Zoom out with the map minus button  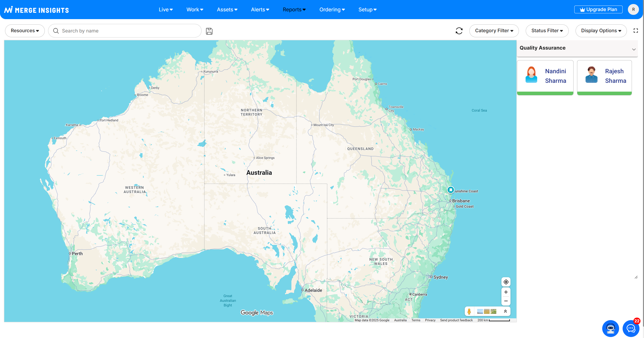point(506,301)
